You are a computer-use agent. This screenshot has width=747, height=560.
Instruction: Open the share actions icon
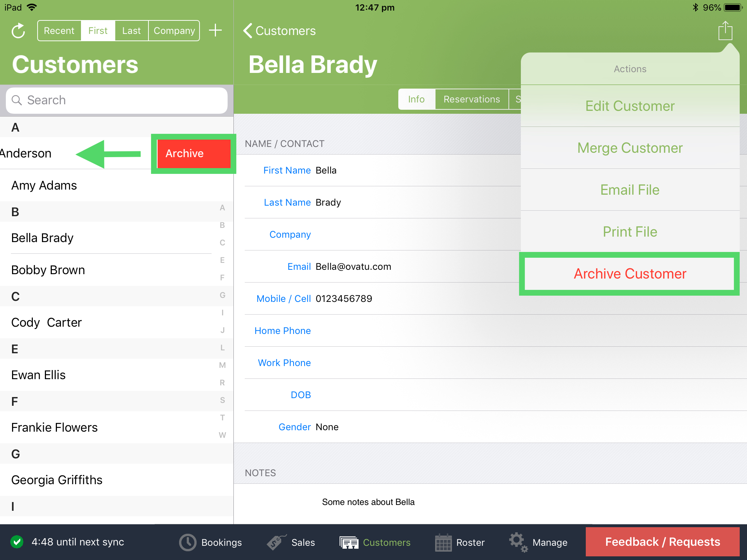[x=725, y=31]
